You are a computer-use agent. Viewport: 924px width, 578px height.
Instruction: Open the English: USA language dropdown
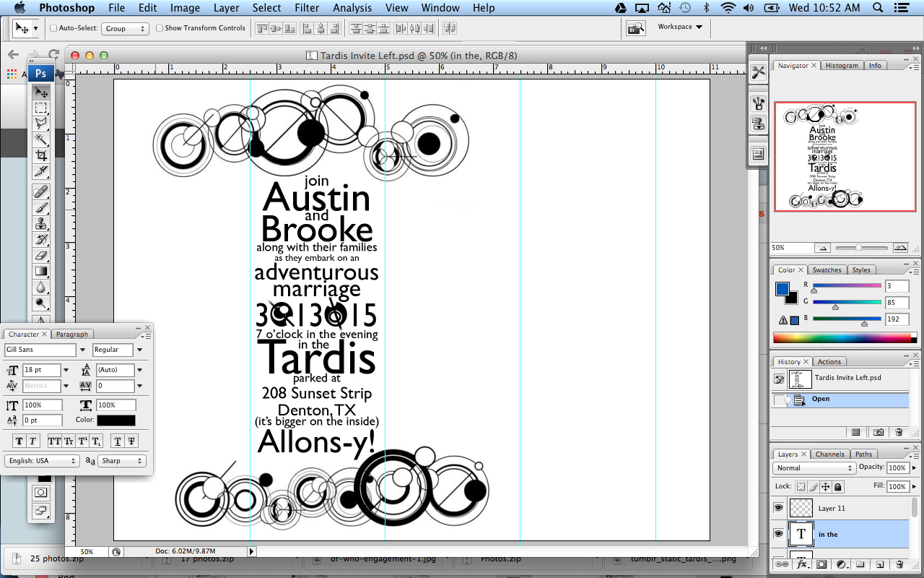42,460
